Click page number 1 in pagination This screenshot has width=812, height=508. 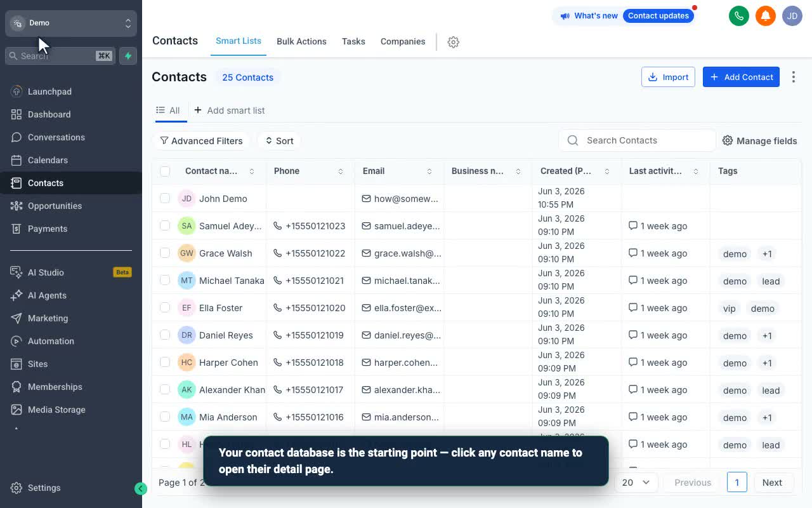[737, 483]
